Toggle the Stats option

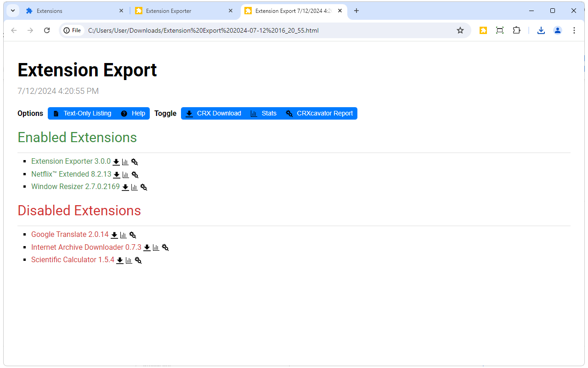263,113
